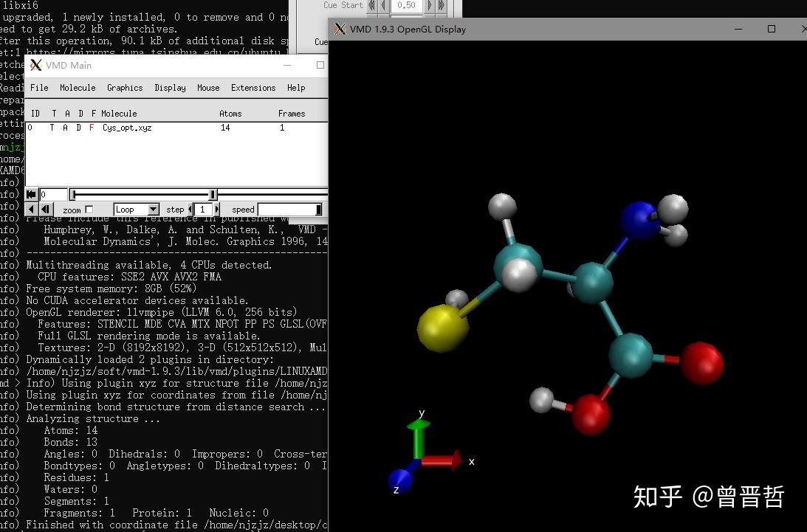Click the step value increment arrow
The image size is (807, 532).
point(218,209)
